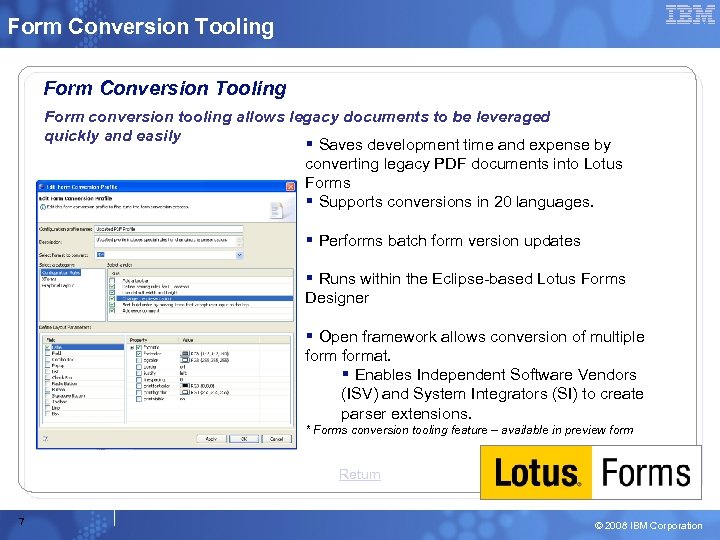Click the Return link

tap(360, 474)
